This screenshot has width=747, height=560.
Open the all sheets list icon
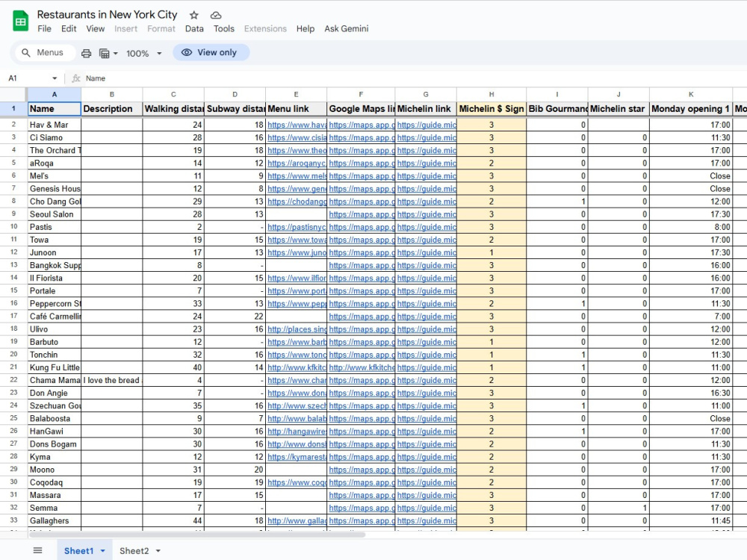37,550
